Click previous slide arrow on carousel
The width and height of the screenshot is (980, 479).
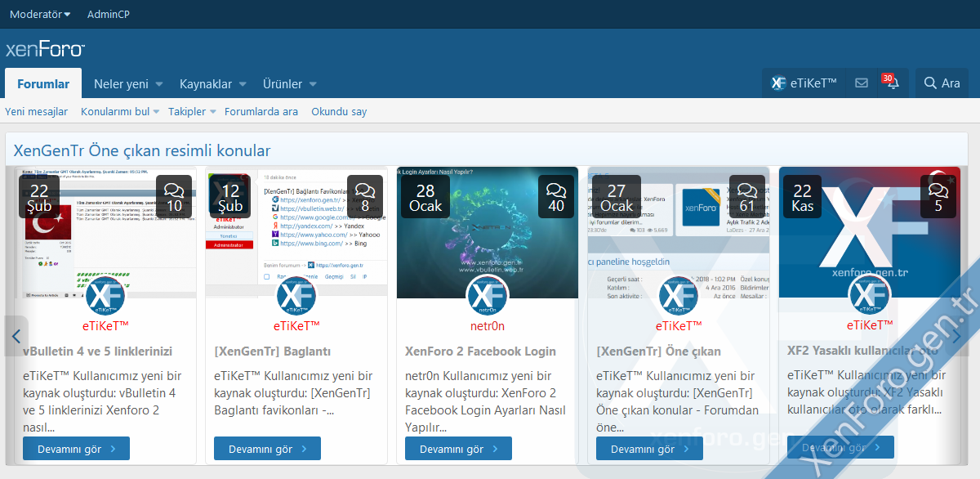[x=16, y=335]
